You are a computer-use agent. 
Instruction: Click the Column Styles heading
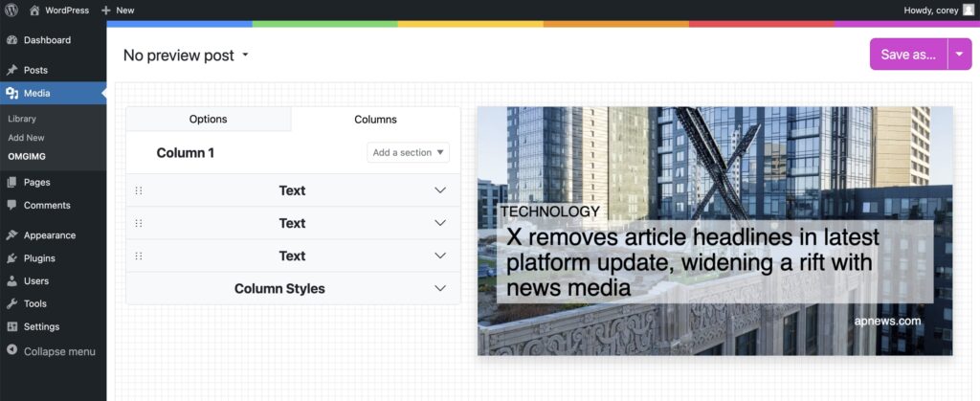pos(279,289)
